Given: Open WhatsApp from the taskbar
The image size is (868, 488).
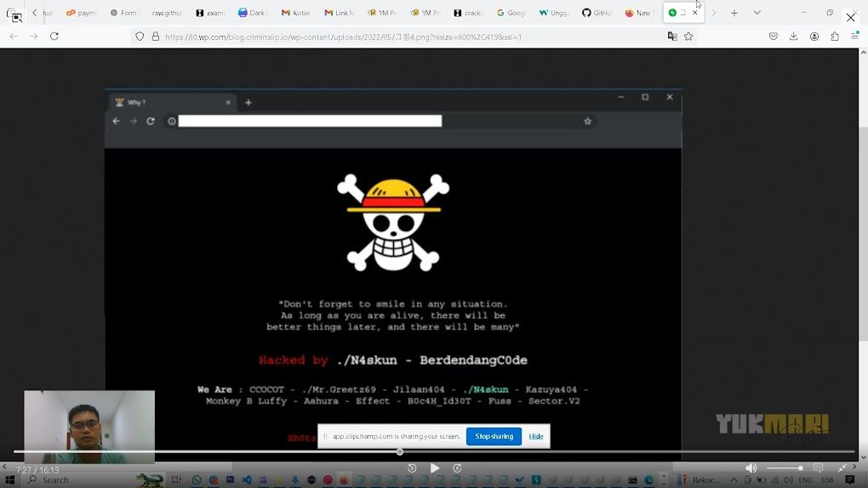Looking at the screenshot, I should (197, 479).
